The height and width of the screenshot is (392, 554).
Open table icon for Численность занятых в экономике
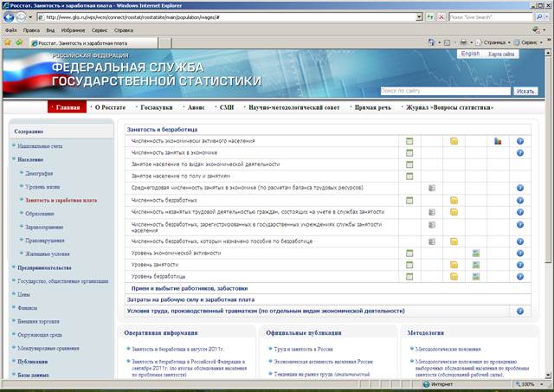[409, 153]
